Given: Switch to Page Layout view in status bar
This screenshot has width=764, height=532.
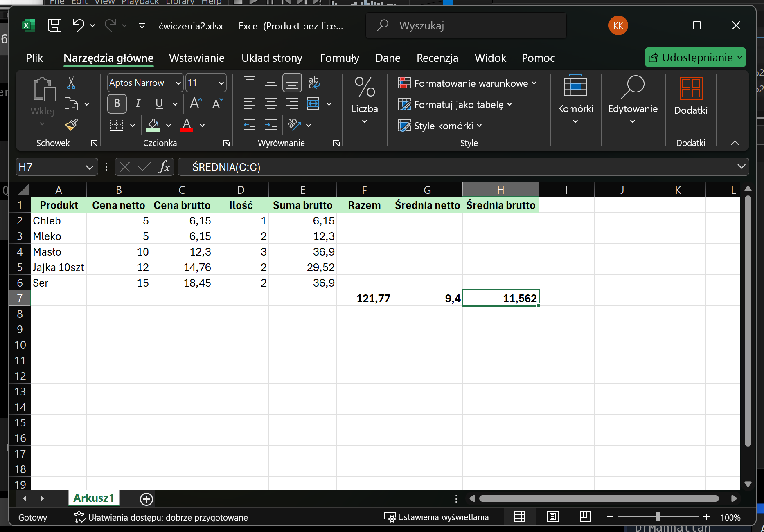Looking at the screenshot, I should pyautogui.click(x=552, y=517).
